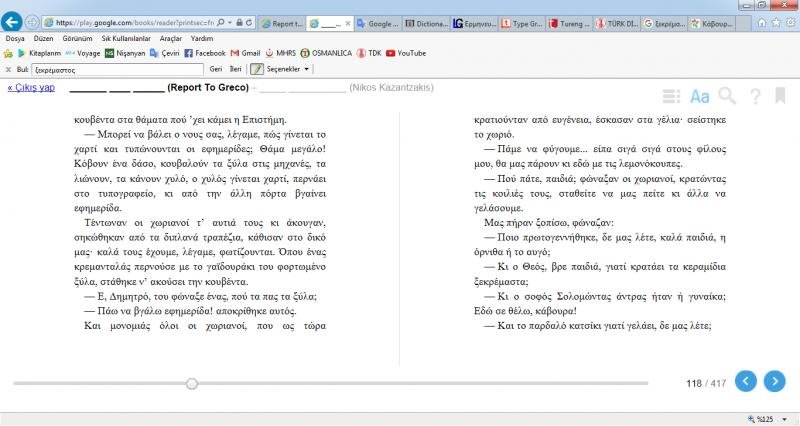The height and width of the screenshot is (426, 800).
Task: Click the page progress slider handle
Action: click(x=192, y=384)
